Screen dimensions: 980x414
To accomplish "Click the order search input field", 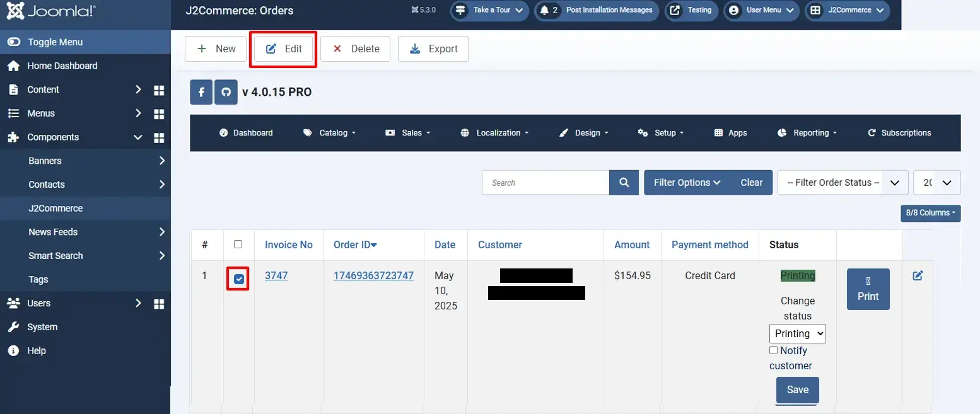I will click(x=545, y=183).
